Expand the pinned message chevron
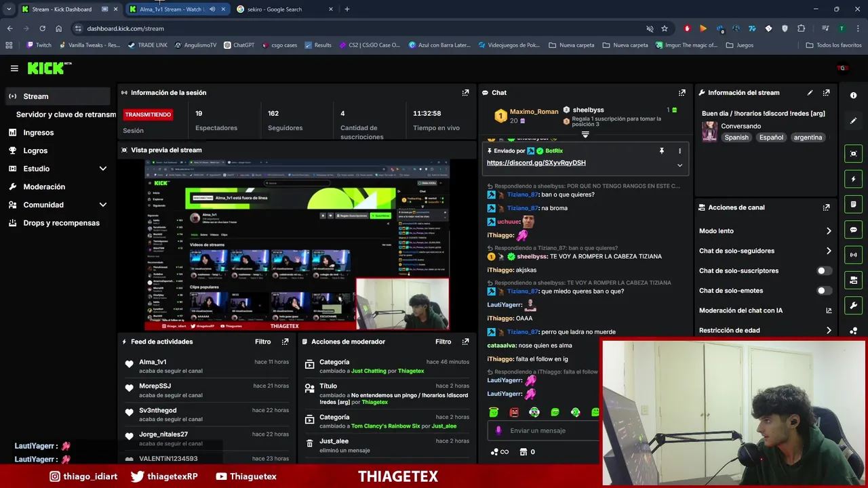This screenshot has height=488, width=868. tap(679, 165)
